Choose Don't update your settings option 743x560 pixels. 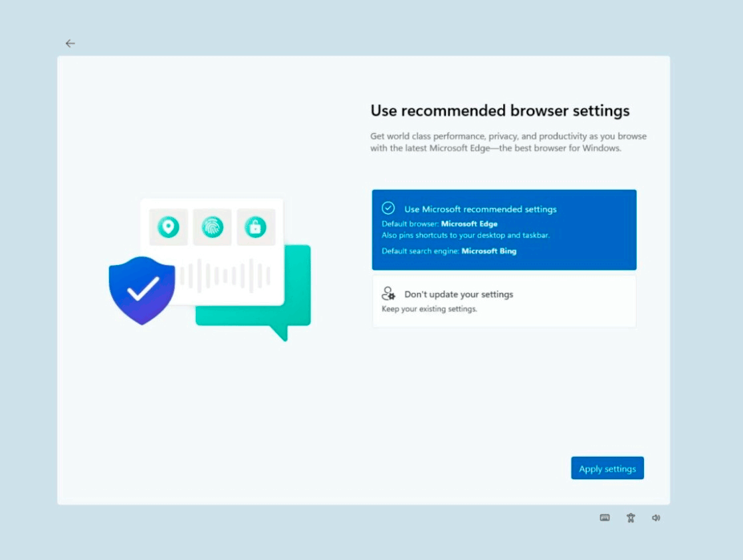coord(504,302)
